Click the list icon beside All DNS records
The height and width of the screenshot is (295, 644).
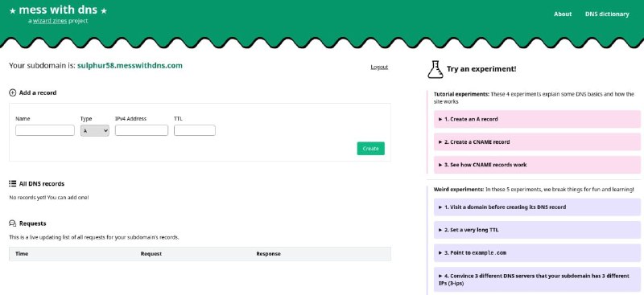[x=12, y=183]
